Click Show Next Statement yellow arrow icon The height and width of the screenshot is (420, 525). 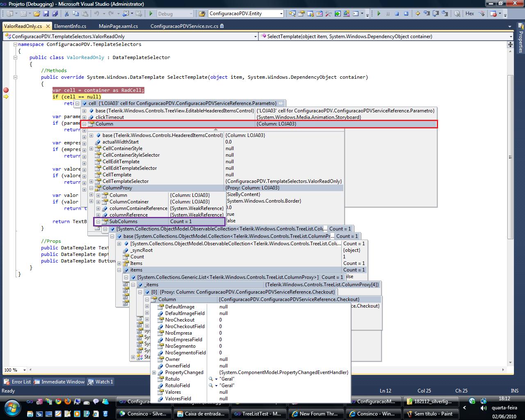(418, 14)
